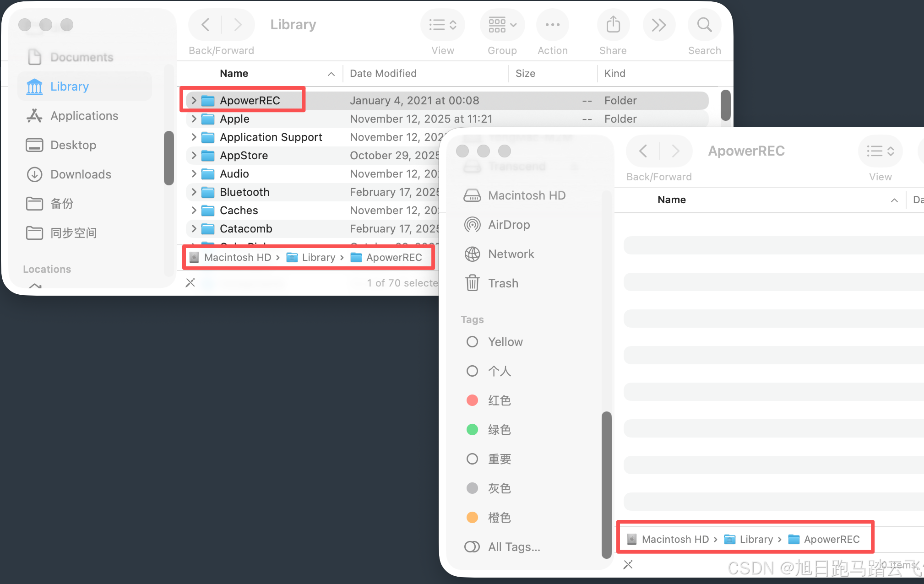Open the Action ellipsis menu
Image resolution: width=924 pixels, height=584 pixels.
552,25
